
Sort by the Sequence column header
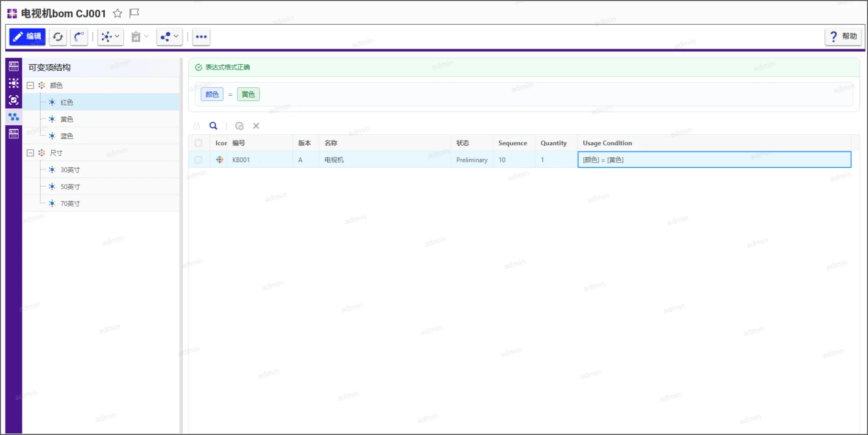[x=514, y=143]
